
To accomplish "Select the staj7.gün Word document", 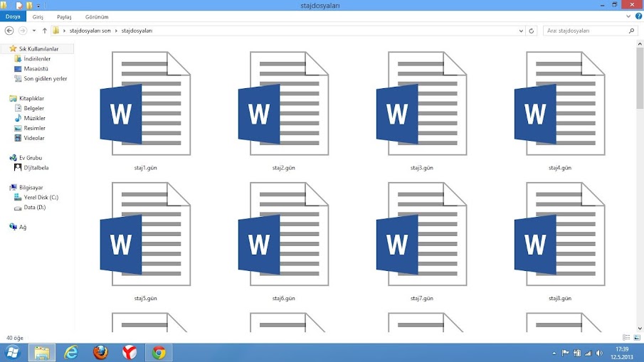I will tap(422, 241).
